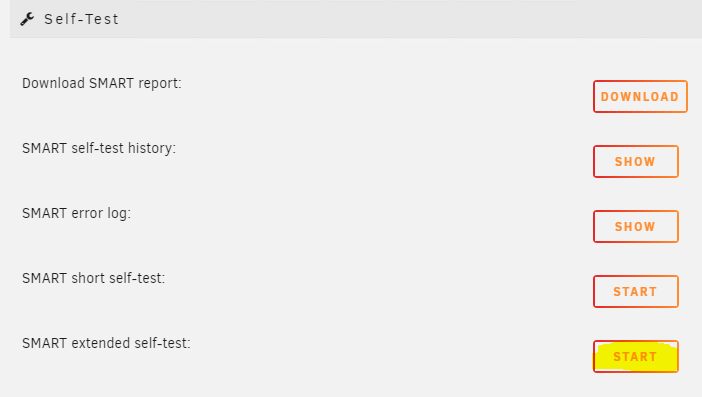This screenshot has height=397, width=702.
Task: Click the orange DOWNLOAD button
Action: (640, 96)
